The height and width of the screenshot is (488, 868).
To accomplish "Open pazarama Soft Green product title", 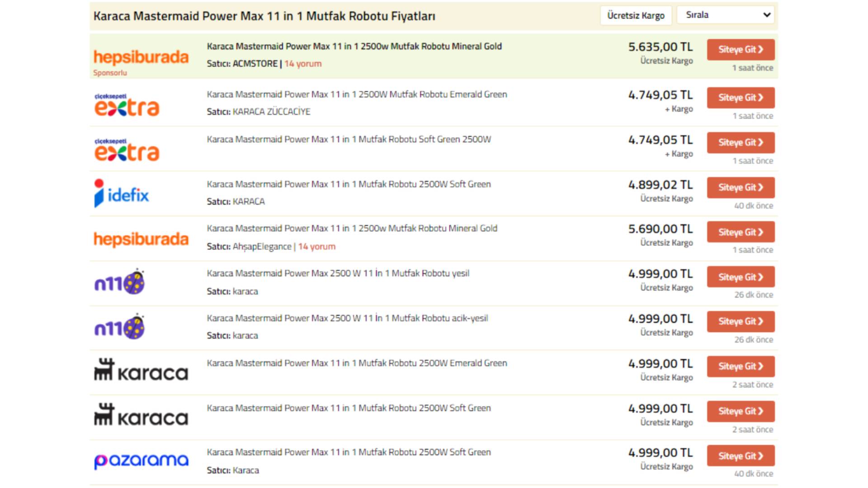I will [349, 452].
